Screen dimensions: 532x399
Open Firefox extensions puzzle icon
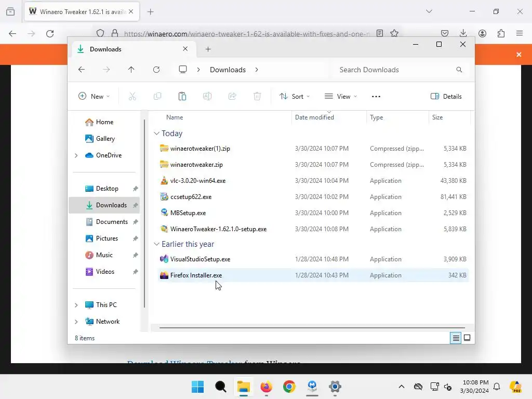point(501,33)
